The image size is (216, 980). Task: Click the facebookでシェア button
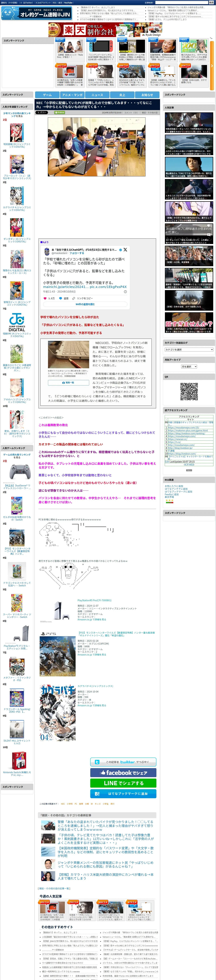(x=123, y=773)
